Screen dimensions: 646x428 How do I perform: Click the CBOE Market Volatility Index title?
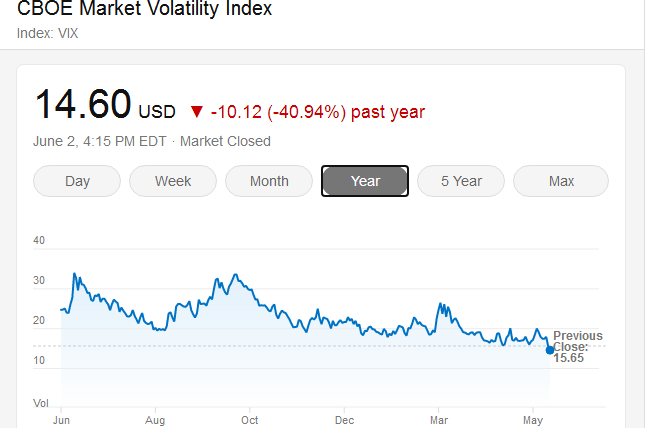tap(145, 10)
